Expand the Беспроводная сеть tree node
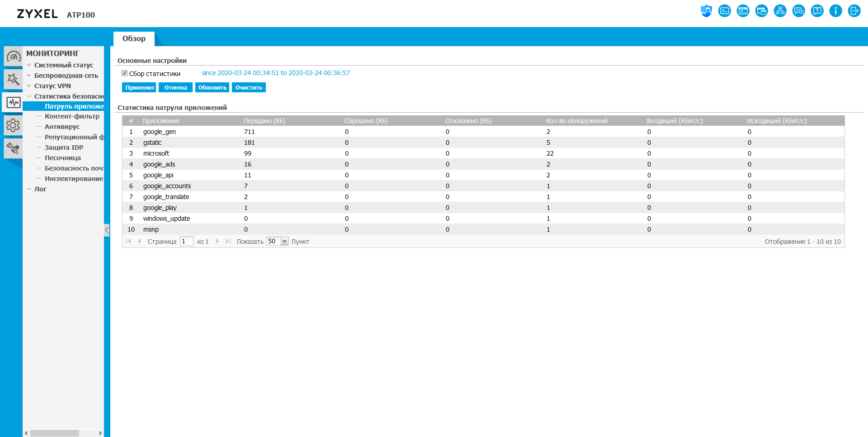868x437 pixels. coord(29,76)
